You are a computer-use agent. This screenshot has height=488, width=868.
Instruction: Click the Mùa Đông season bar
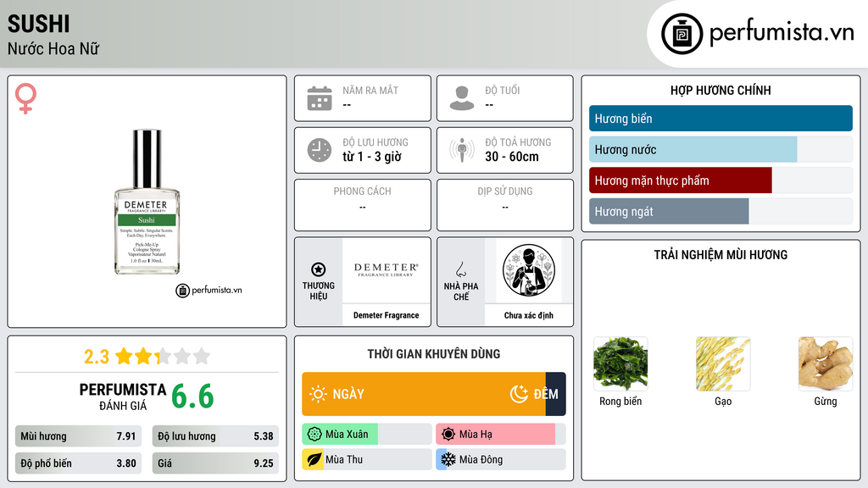[500, 460]
